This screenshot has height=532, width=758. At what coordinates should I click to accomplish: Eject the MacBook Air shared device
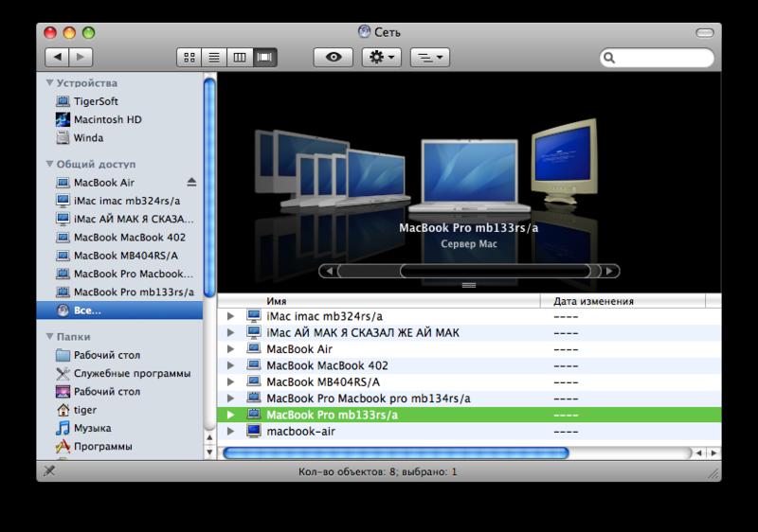(191, 182)
